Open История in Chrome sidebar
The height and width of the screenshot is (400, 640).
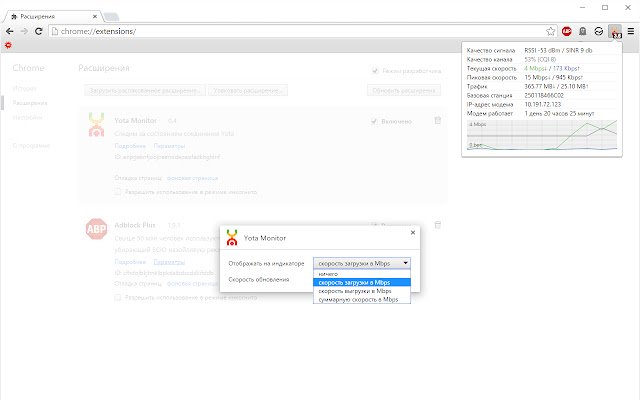24,88
